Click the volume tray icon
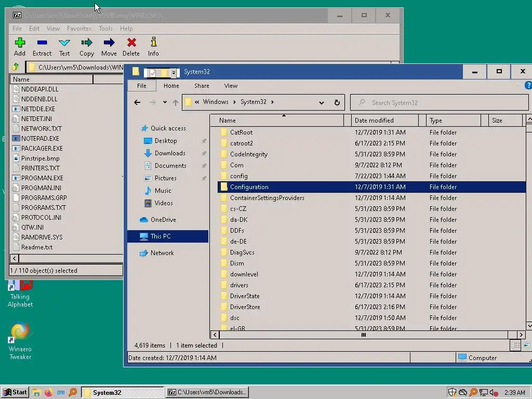This screenshot has height=399, width=532. coord(494,393)
